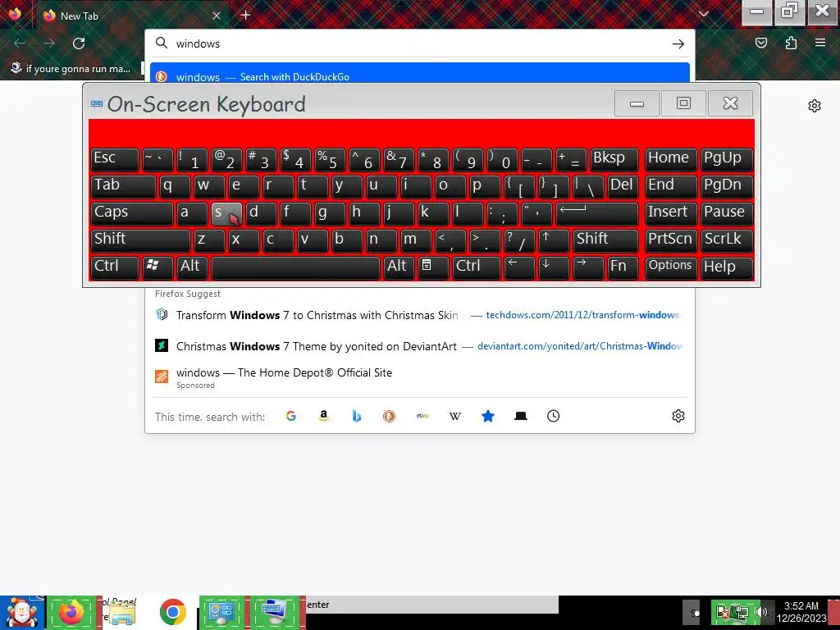The height and width of the screenshot is (630, 840).
Task: Toggle the left Alt key
Action: pos(192,267)
